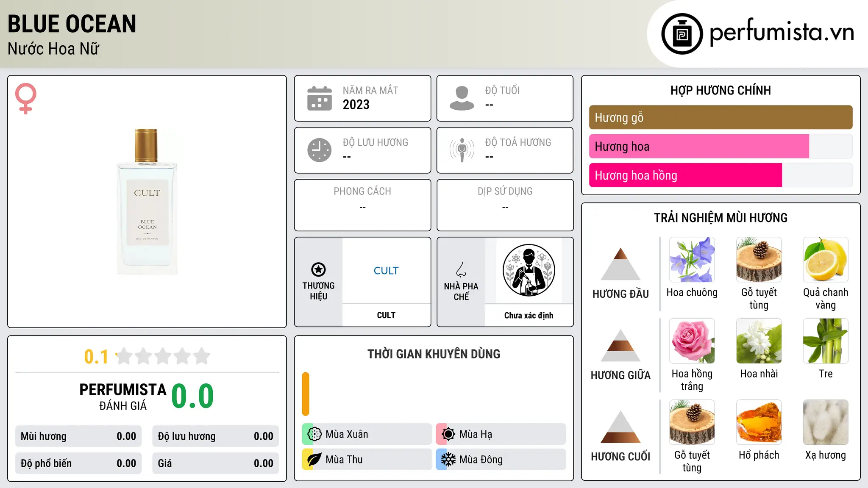
Task: Select the Hoa hồng trắng rose image
Action: [x=692, y=341]
